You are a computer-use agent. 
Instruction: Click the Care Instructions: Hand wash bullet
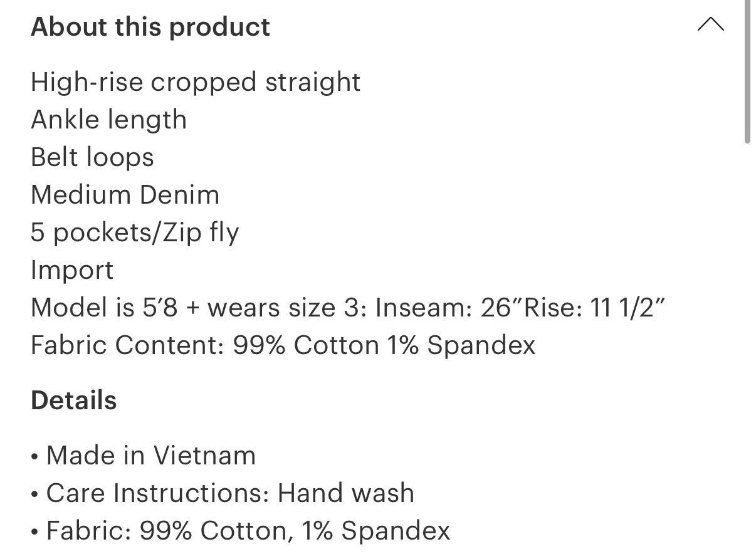pos(229,493)
